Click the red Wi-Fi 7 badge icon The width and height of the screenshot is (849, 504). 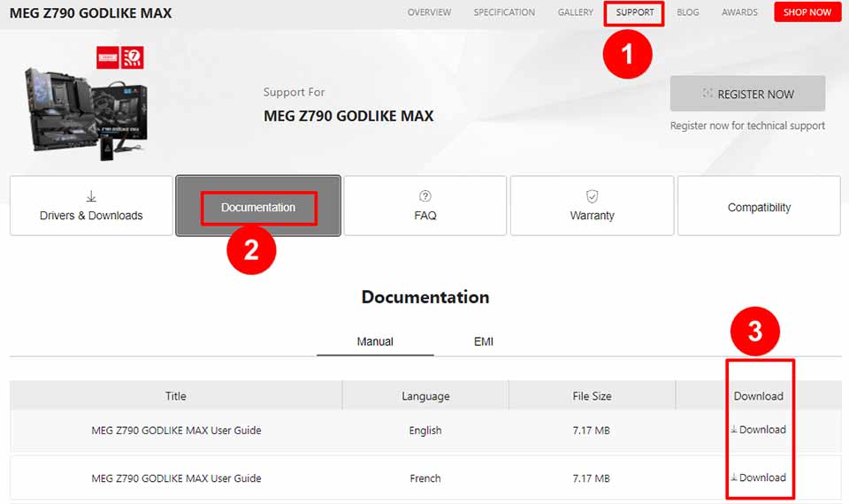pos(132,58)
